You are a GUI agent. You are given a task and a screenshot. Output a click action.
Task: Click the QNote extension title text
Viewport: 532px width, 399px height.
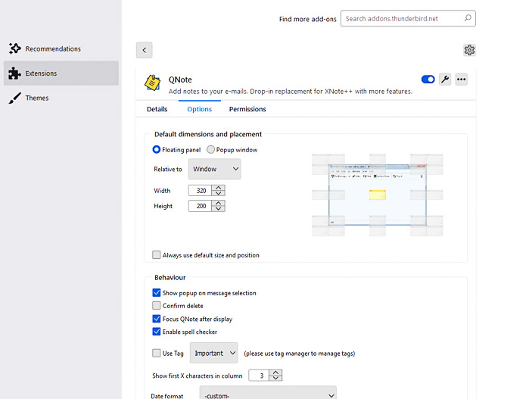coord(180,79)
